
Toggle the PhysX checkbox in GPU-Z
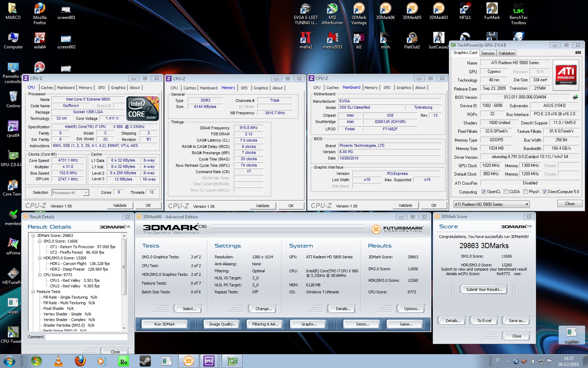tap(525, 192)
